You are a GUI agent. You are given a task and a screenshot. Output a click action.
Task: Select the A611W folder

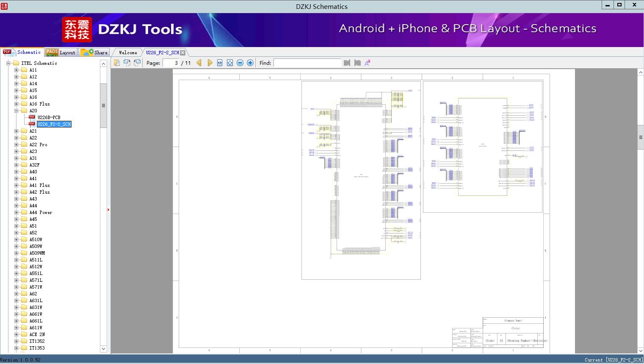(x=36, y=328)
